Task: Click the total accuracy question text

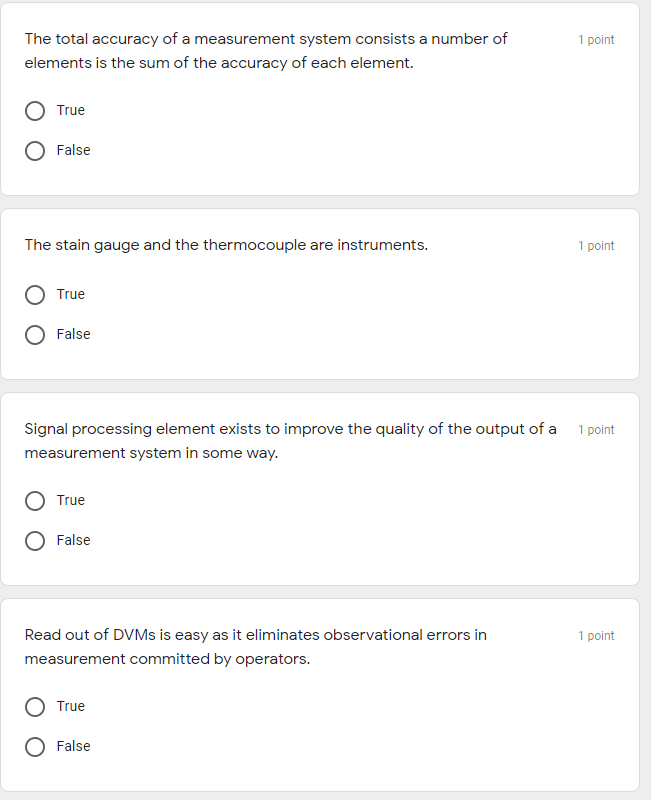Action: (265, 50)
